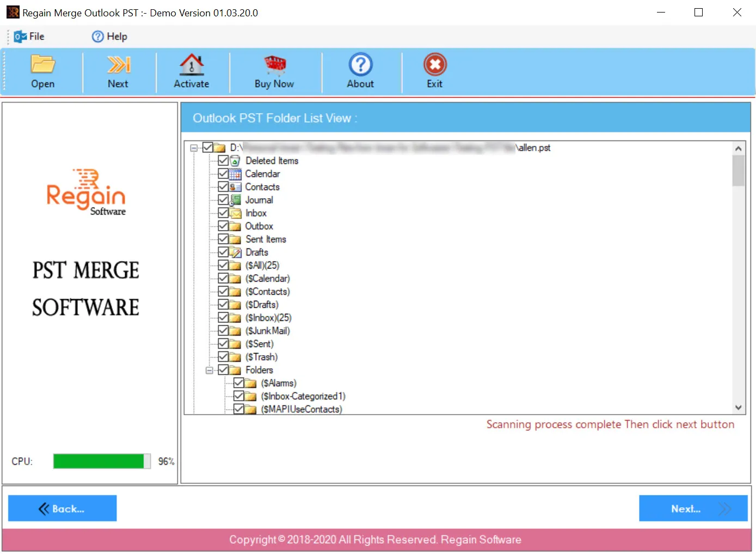Click the folder list vertical scrollbar thumb
Viewport: 756px width, 554px height.
(739, 171)
